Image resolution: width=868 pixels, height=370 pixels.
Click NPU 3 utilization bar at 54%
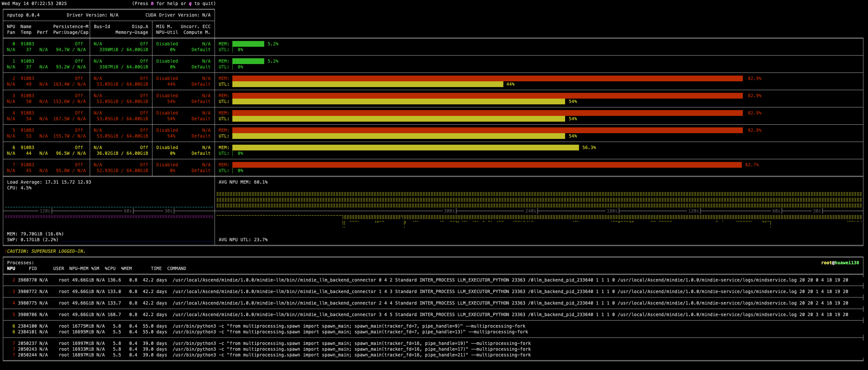398,101
